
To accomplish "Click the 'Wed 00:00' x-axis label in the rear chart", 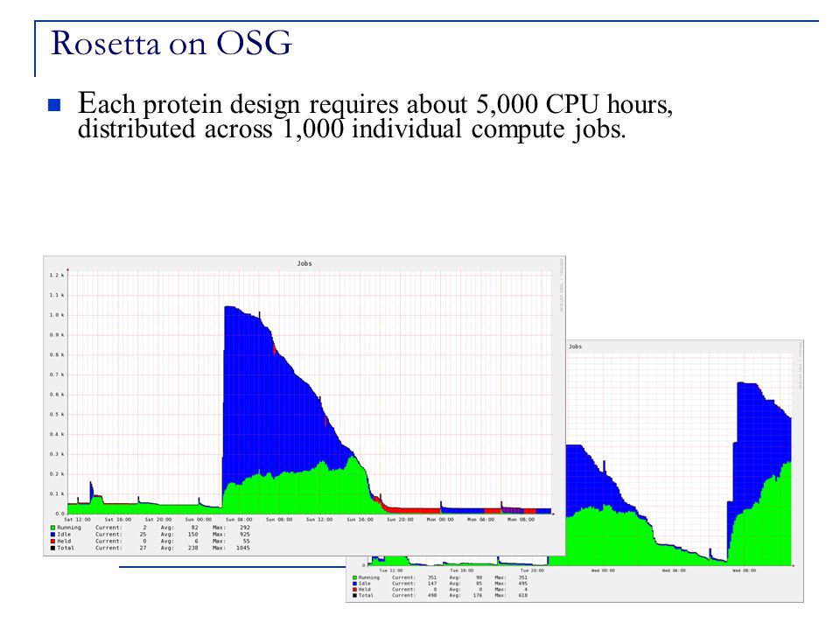I will tap(603, 570).
